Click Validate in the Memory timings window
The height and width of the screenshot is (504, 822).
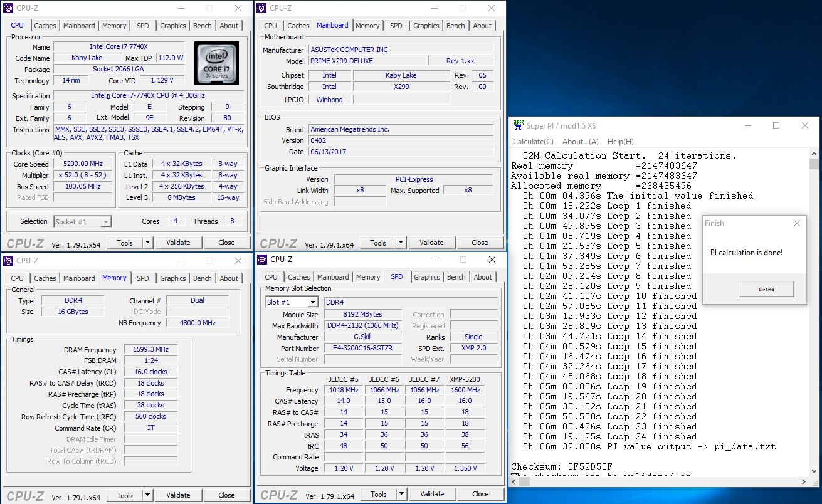click(178, 495)
